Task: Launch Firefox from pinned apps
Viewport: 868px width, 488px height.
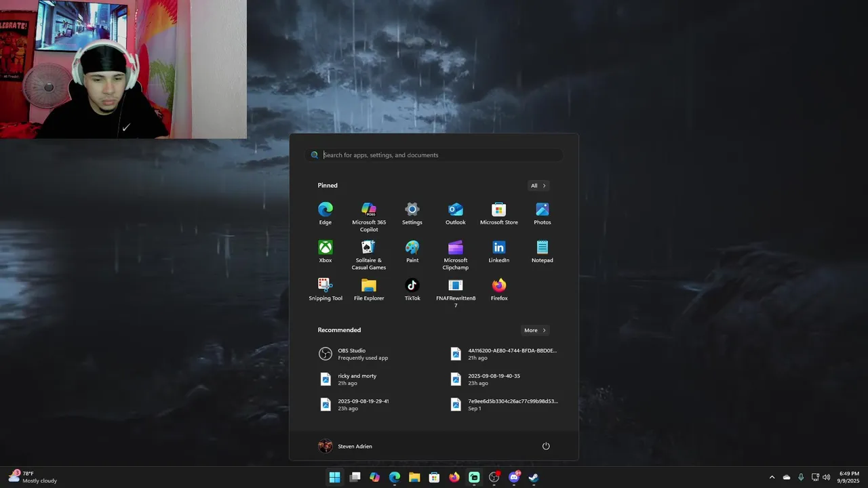Action: pyautogui.click(x=499, y=289)
